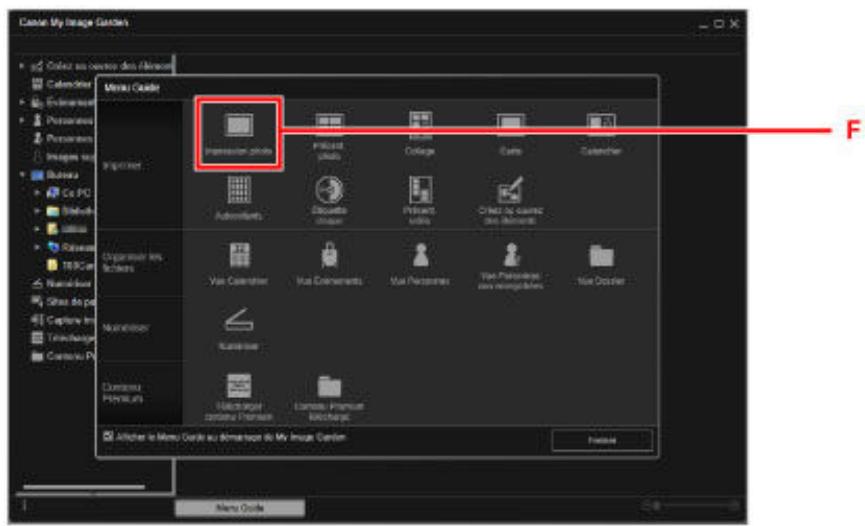The height and width of the screenshot is (526, 865).
Task: Click the Fermer button in Menu Guide
Action: point(602,440)
